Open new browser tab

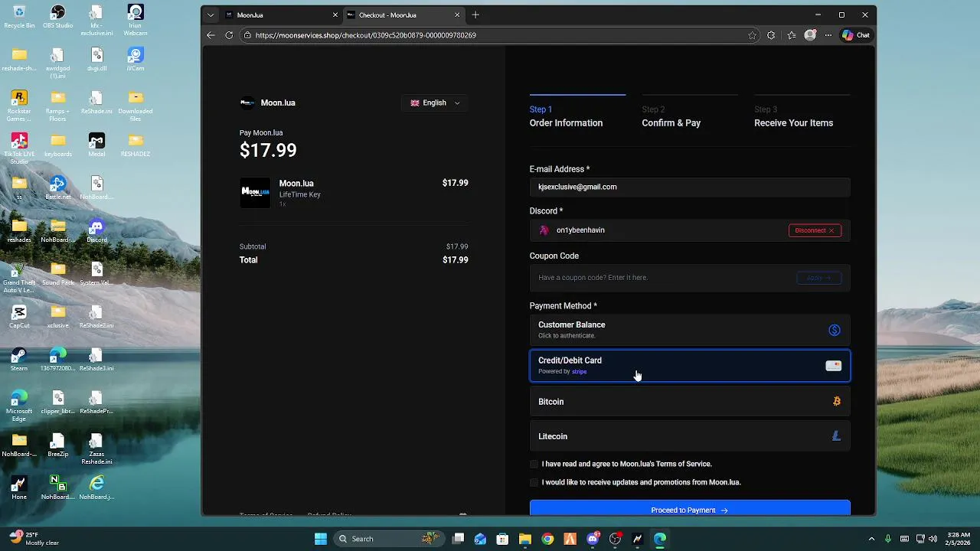(475, 15)
